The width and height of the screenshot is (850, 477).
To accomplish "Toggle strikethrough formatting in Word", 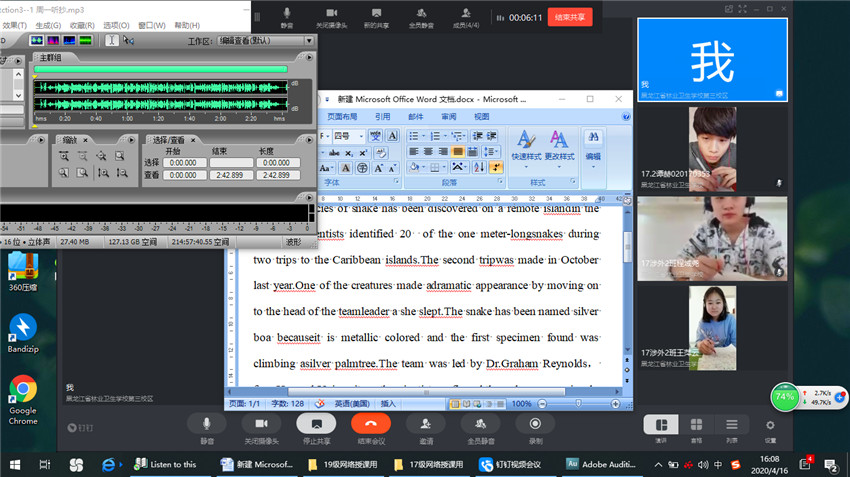I will tap(334, 152).
